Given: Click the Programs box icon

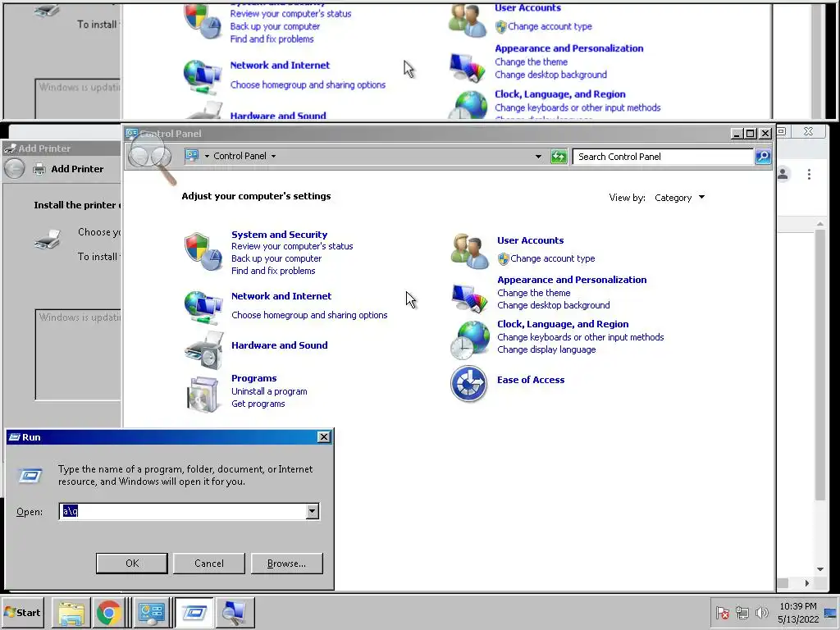Looking at the screenshot, I should pyautogui.click(x=203, y=395).
